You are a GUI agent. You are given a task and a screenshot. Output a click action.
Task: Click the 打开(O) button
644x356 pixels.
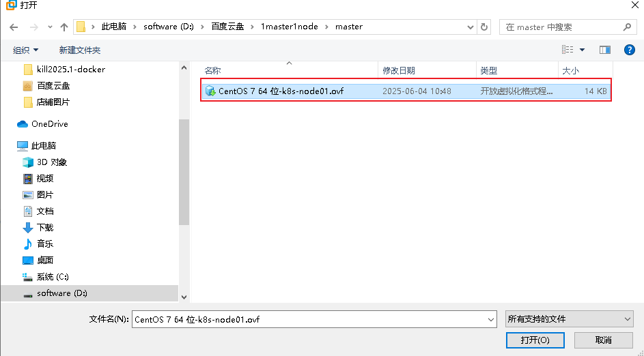click(535, 340)
